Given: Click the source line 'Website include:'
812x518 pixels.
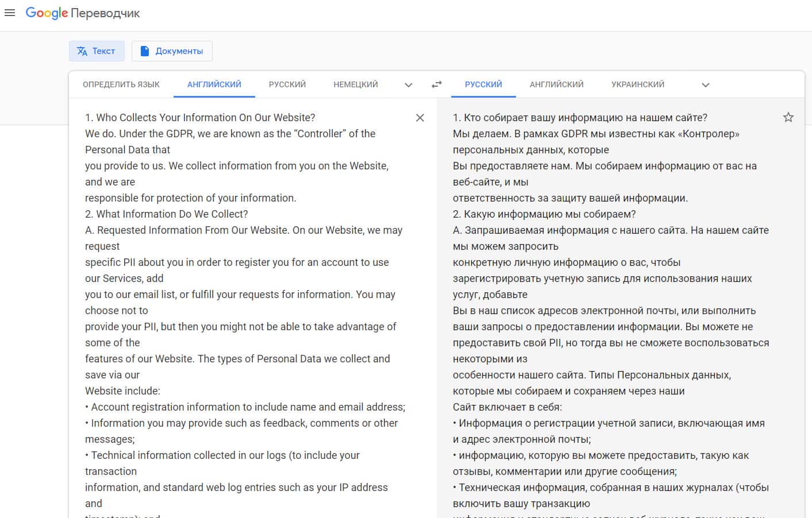Looking at the screenshot, I should click(x=122, y=391).
